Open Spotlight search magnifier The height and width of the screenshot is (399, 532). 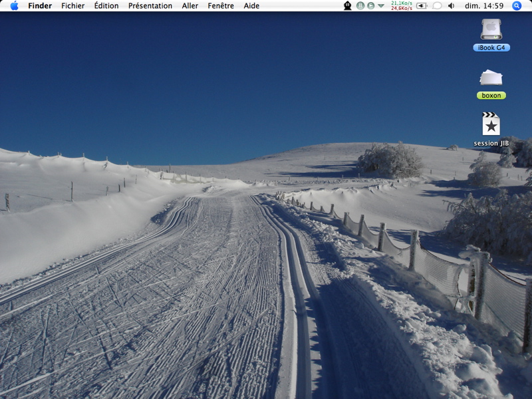click(517, 6)
